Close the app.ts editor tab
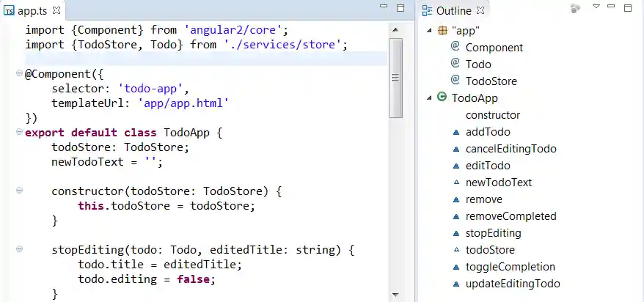 click(56, 11)
